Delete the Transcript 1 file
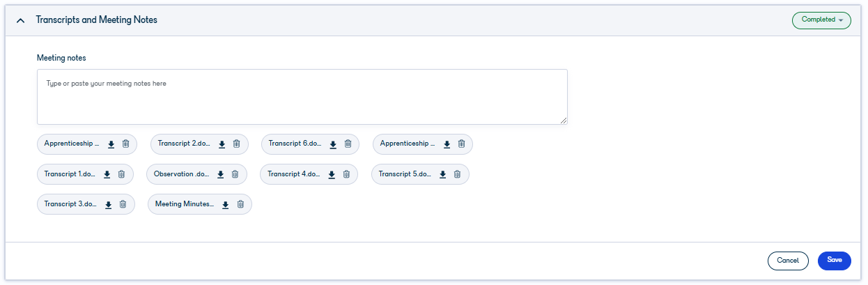 click(x=121, y=174)
